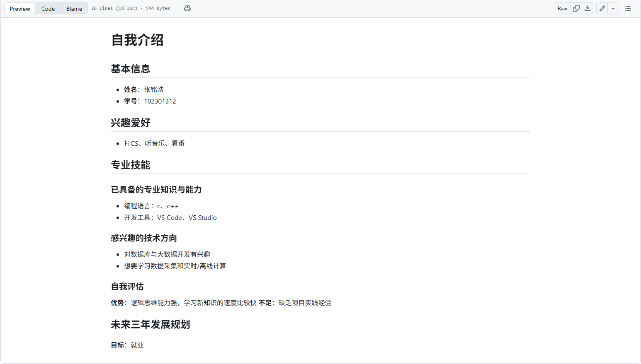Viewport: 641px width, 364px height.
Task: Click the 自我介绍 main heading
Action: tap(137, 40)
